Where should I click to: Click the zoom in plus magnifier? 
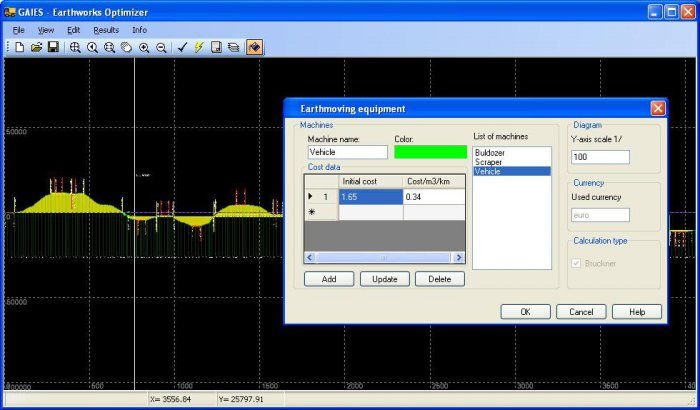coord(144,47)
